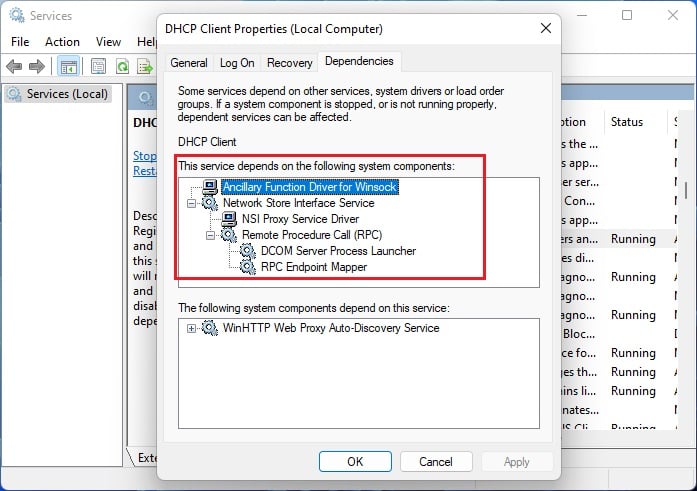Open the Properties toolbar icon

(x=98, y=67)
